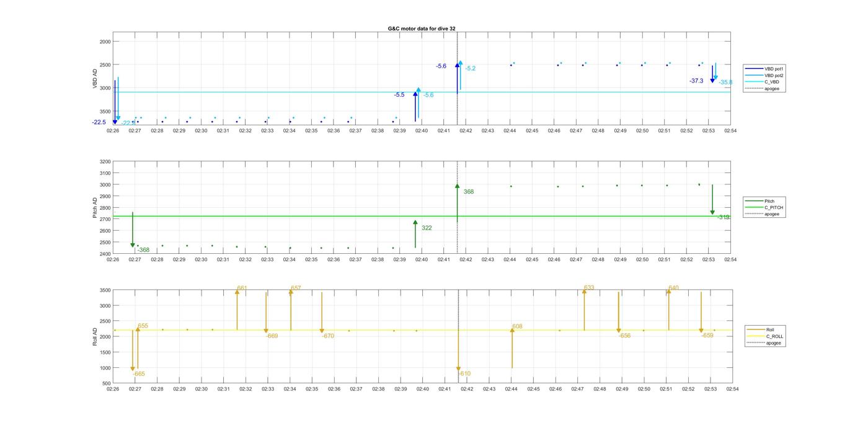The height and width of the screenshot is (430, 868).
Task: Click the '1000' tick on Roll axis
Action: [x=105, y=368]
